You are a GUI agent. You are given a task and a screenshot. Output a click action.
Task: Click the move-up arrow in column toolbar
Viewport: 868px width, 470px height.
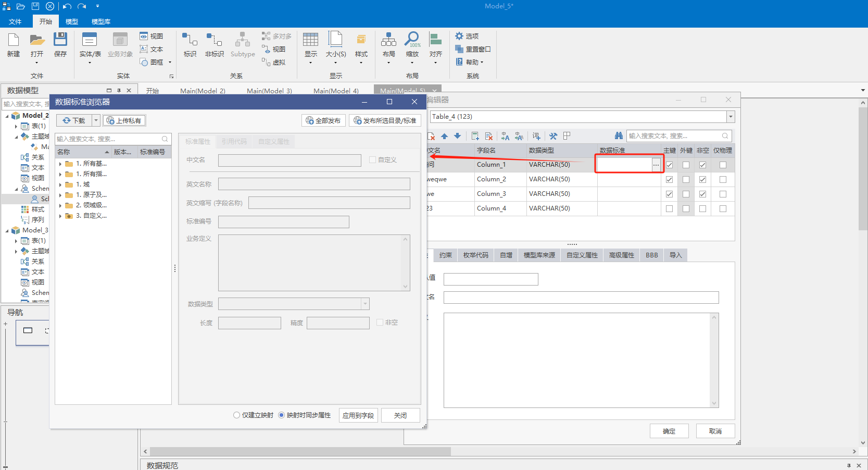(444, 136)
